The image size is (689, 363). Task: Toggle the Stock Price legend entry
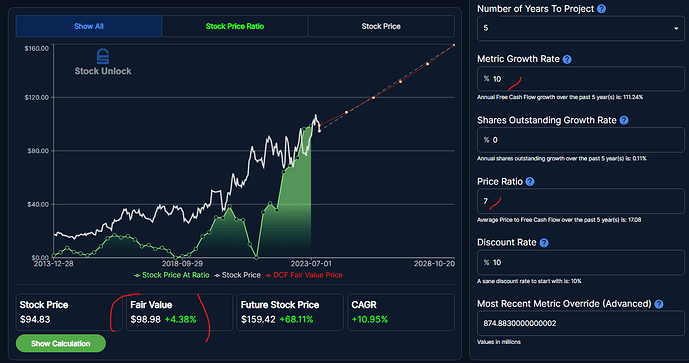237,275
